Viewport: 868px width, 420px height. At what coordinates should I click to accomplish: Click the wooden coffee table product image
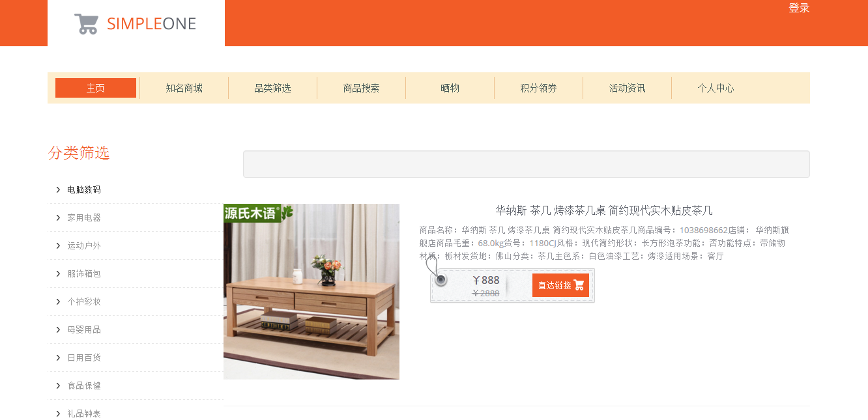pyautogui.click(x=311, y=292)
